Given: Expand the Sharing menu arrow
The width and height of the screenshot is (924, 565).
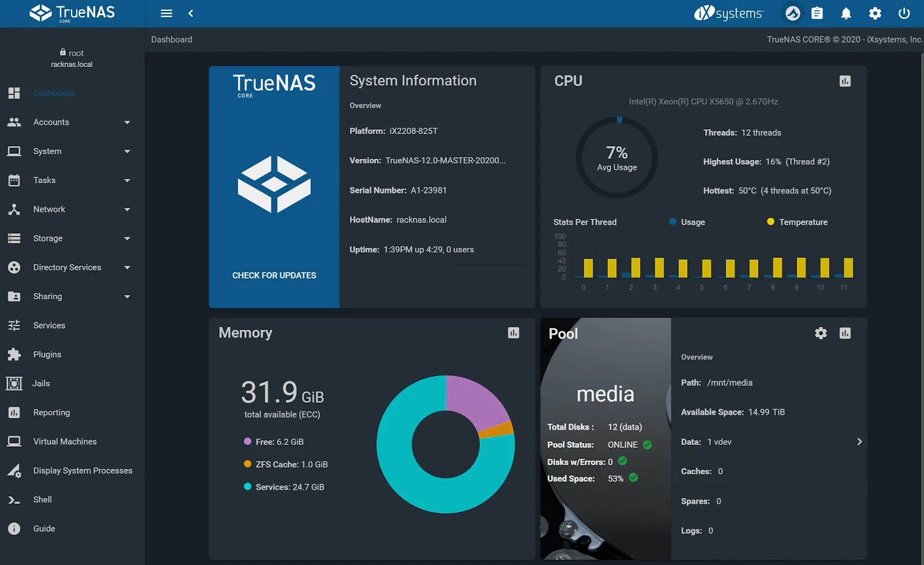Looking at the screenshot, I should coord(127,297).
